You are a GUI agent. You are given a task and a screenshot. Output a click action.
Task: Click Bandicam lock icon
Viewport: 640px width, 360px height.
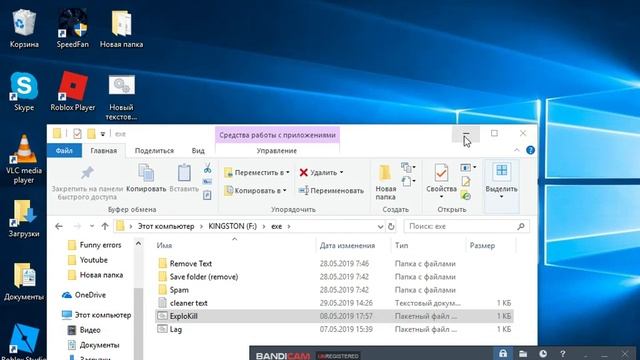503,353
